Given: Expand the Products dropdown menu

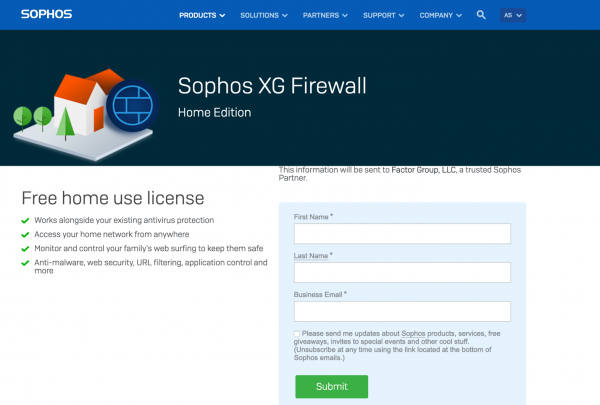Looking at the screenshot, I should [x=202, y=15].
